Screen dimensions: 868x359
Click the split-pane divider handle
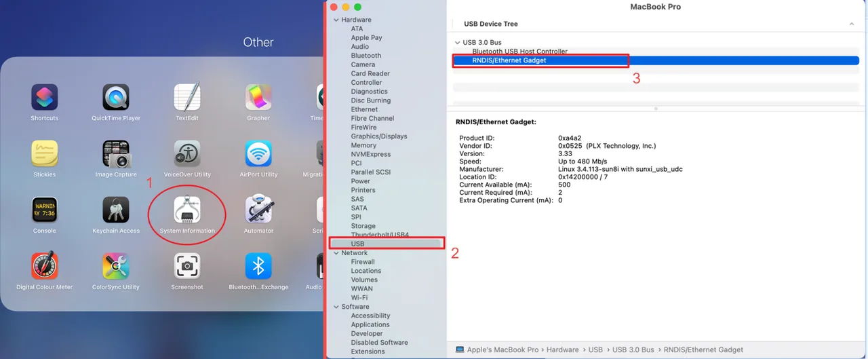click(x=656, y=109)
